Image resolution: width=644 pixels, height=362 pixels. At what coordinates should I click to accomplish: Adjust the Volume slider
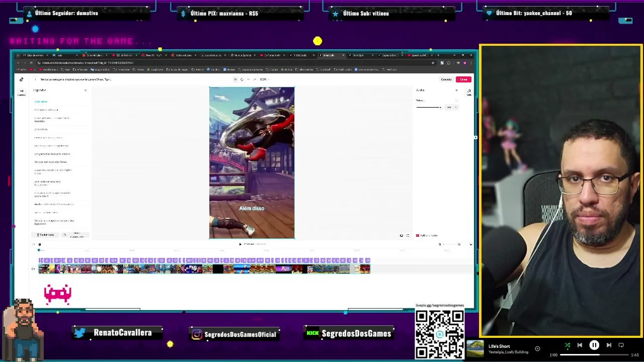pyautogui.click(x=429, y=107)
